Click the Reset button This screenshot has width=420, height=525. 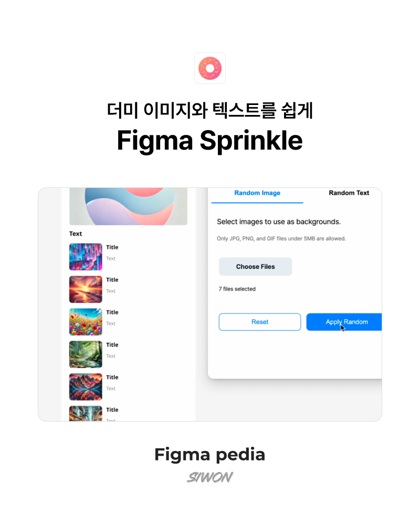tap(259, 322)
